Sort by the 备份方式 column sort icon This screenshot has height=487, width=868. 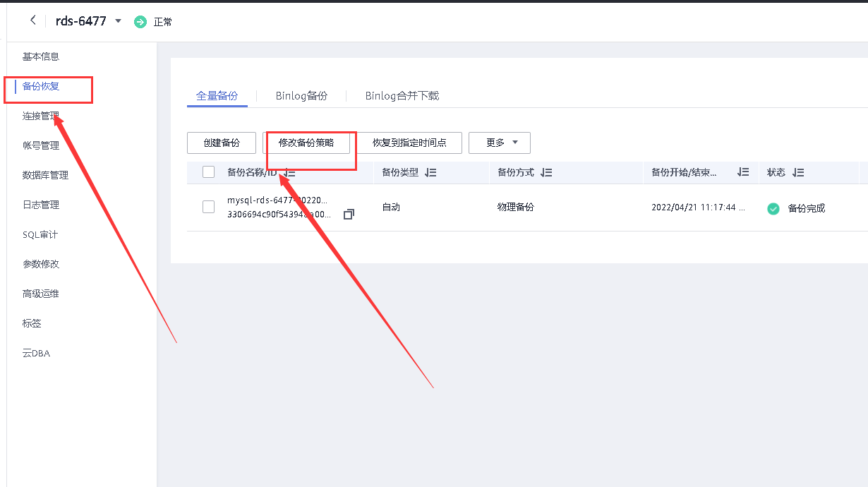(546, 172)
